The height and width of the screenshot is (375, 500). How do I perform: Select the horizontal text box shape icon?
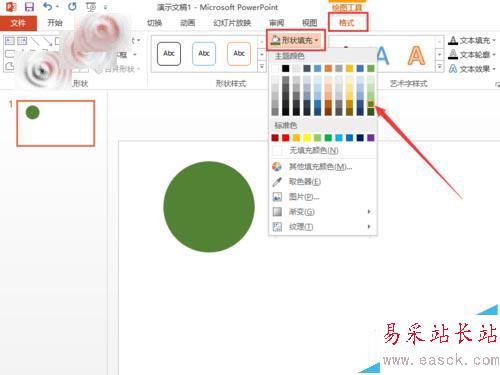click(x=9, y=41)
